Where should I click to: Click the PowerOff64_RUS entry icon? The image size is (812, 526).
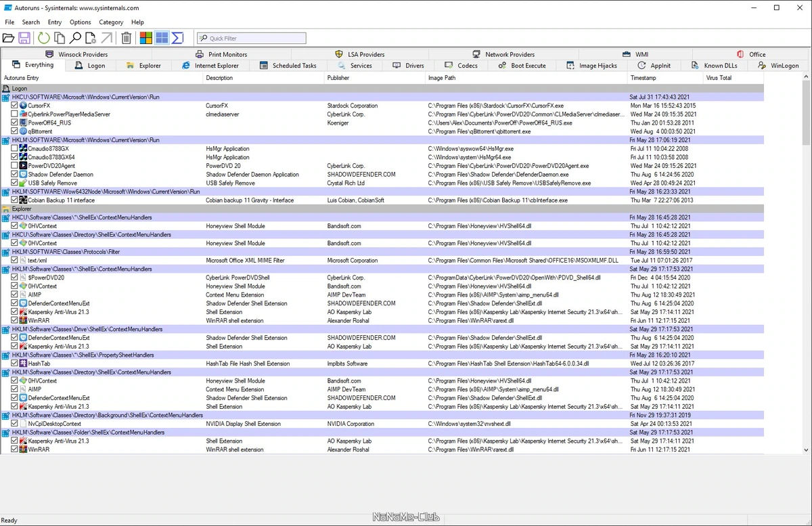(x=23, y=123)
